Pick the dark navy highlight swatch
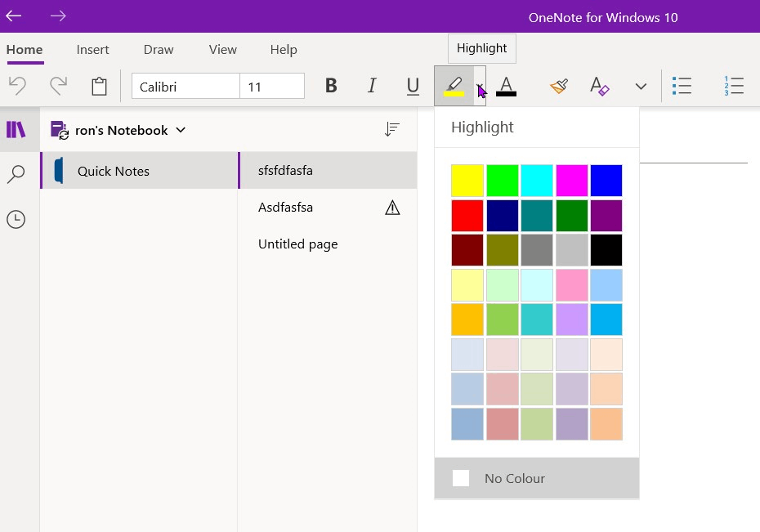This screenshot has width=760, height=532. [502, 216]
